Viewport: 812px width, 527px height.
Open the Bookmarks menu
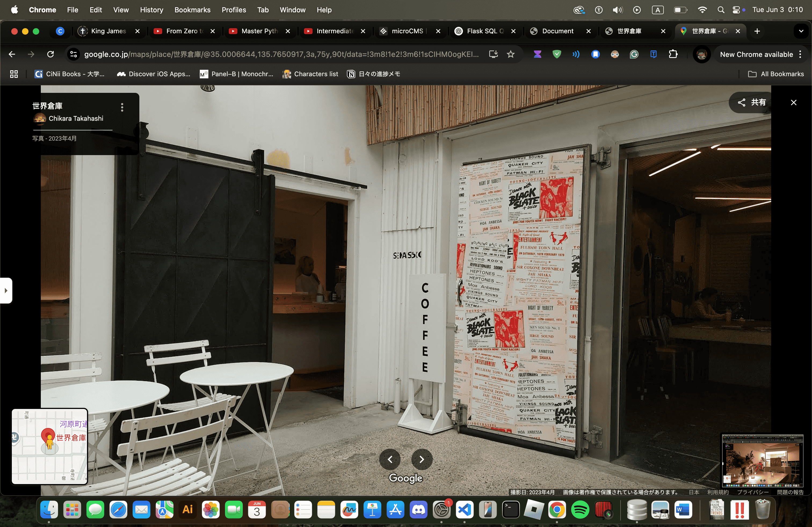click(x=192, y=10)
